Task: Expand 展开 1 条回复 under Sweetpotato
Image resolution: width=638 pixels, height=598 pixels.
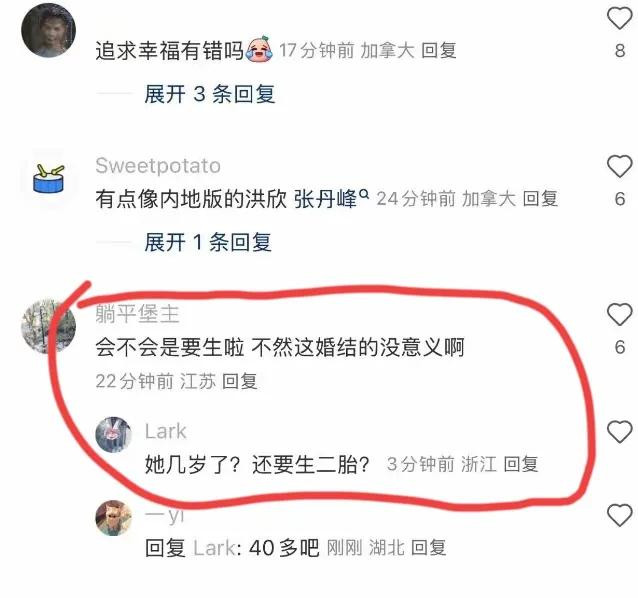Action: [x=208, y=242]
